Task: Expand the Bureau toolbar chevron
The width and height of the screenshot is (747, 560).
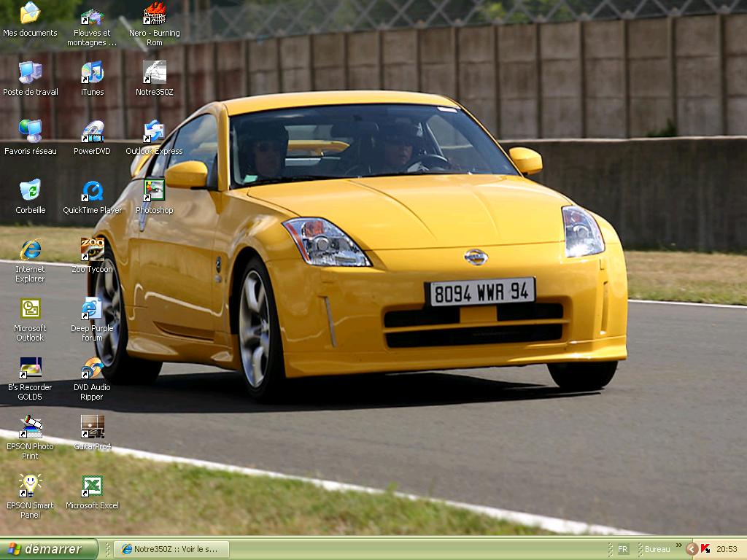Action: pos(678,546)
